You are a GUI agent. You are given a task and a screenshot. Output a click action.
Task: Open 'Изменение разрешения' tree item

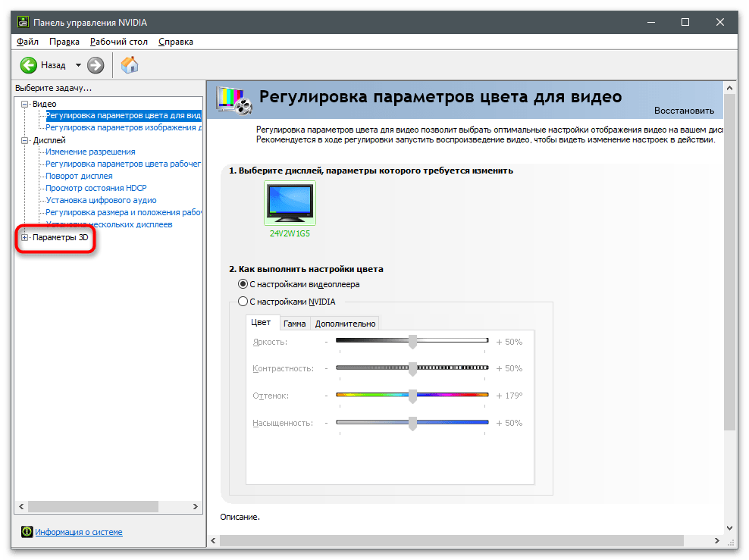[90, 152]
